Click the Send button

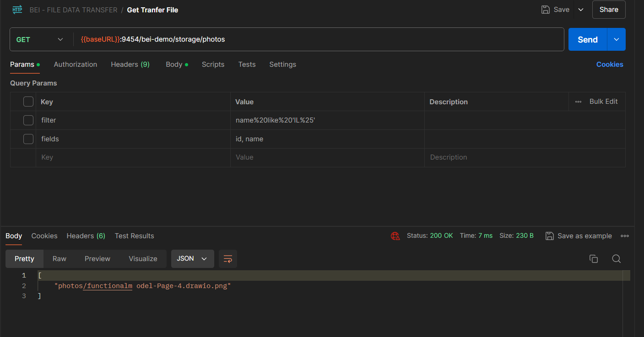point(587,39)
